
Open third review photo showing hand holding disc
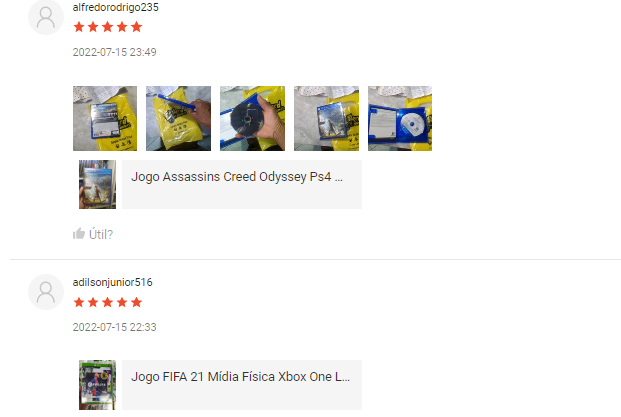coord(252,118)
